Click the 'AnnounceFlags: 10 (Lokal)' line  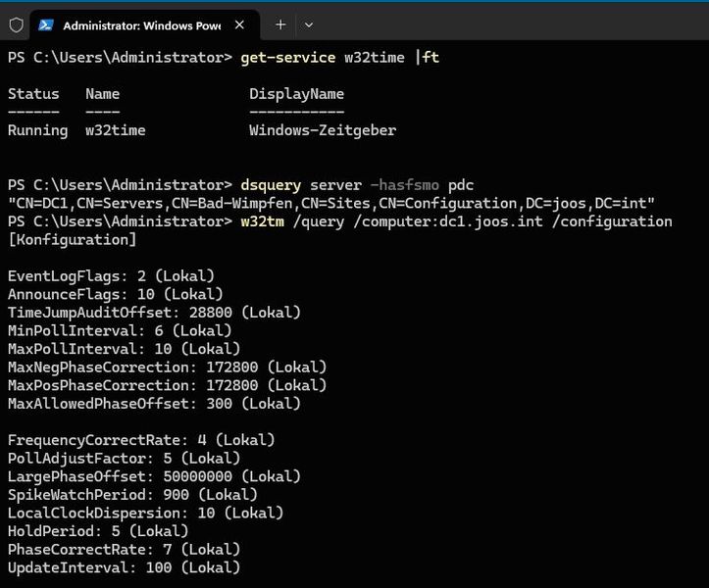[116, 294]
